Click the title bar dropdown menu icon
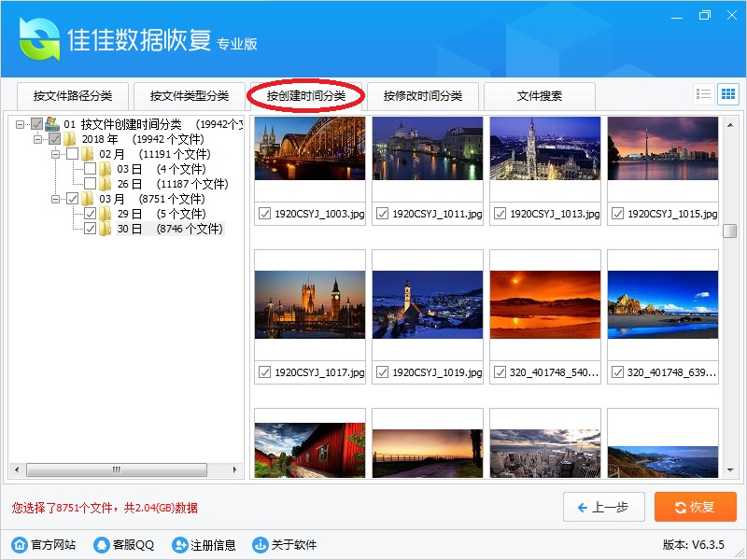This screenshot has width=747, height=560. click(675, 16)
